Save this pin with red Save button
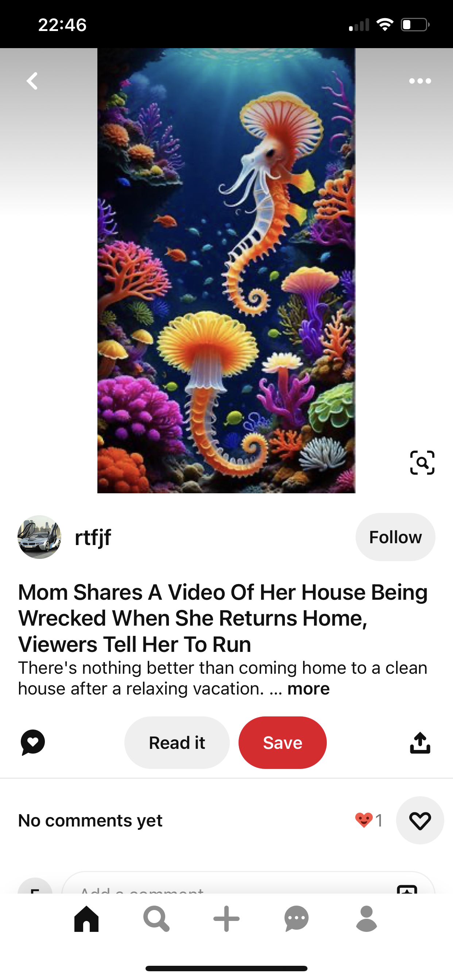453x980 pixels. 282,742
